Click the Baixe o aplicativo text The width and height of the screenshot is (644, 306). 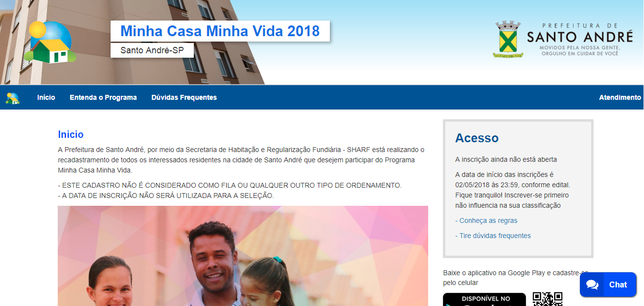coord(516,278)
